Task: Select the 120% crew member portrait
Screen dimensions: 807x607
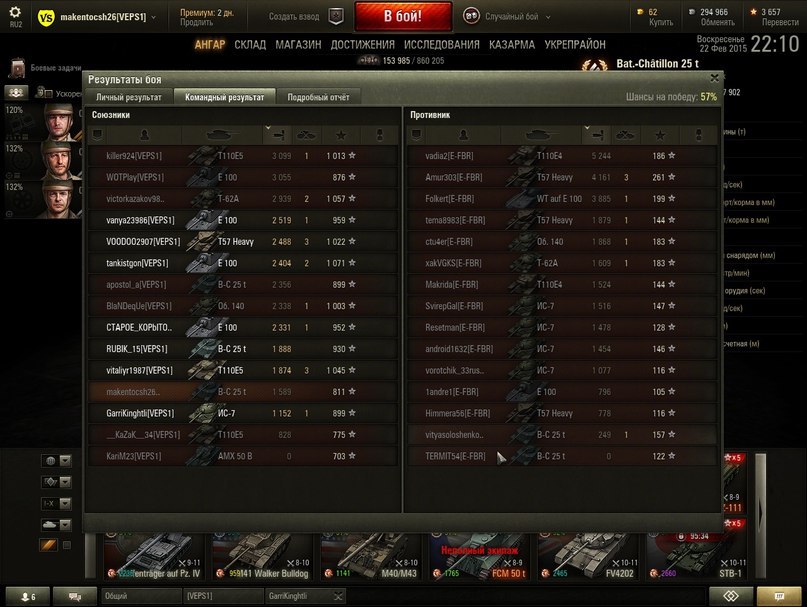Action: [61, 122]
